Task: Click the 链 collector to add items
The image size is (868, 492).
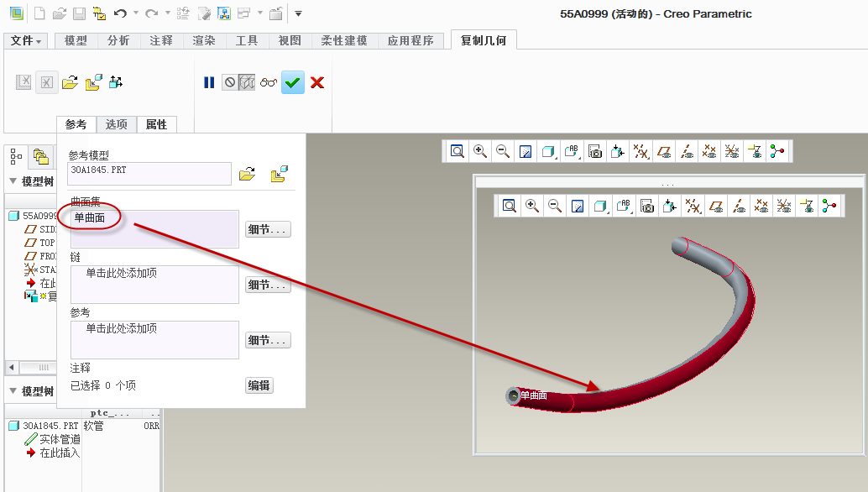Action: (x=155, y=285)
